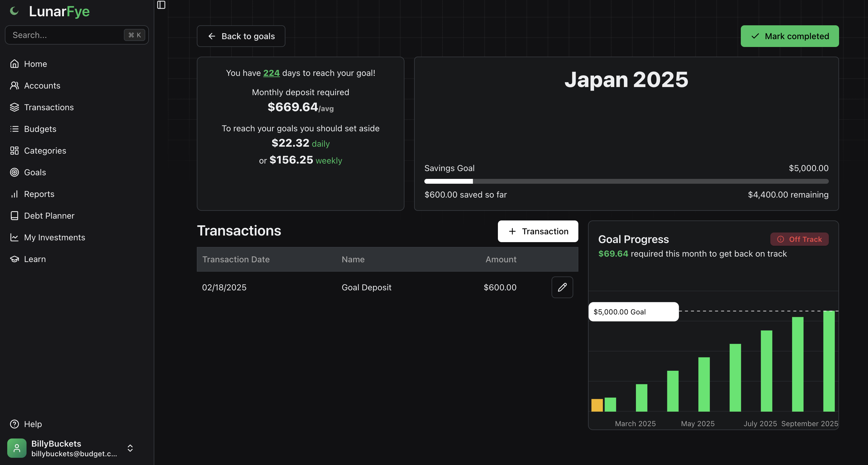Click the LunarFye moon logo icon

[14, 11]
